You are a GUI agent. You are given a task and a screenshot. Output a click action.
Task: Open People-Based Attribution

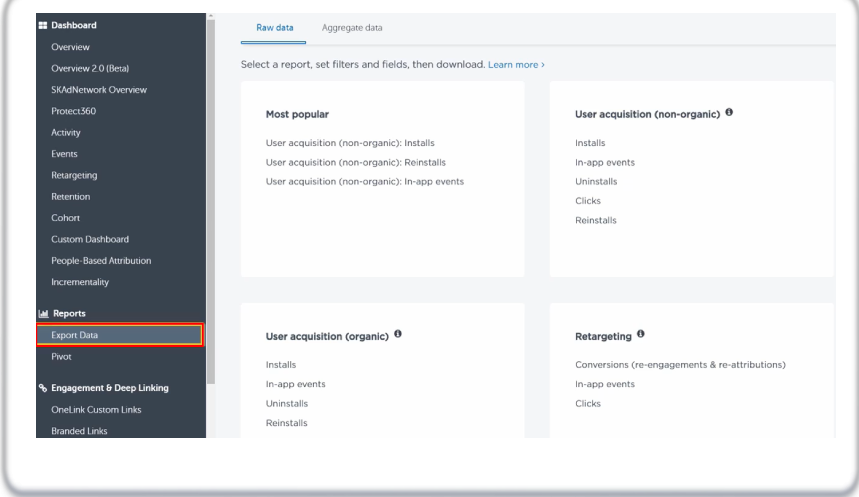pyautogui.click(x=101, y=261)
